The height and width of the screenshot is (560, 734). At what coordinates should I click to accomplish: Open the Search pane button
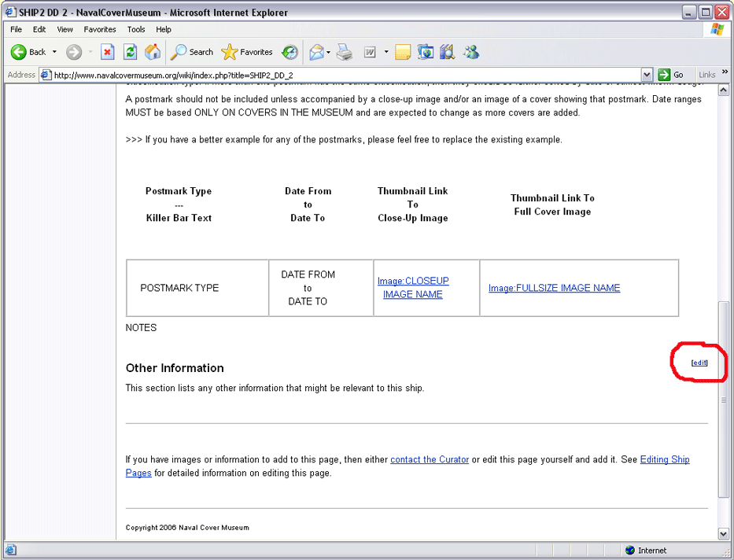point(193,52)
